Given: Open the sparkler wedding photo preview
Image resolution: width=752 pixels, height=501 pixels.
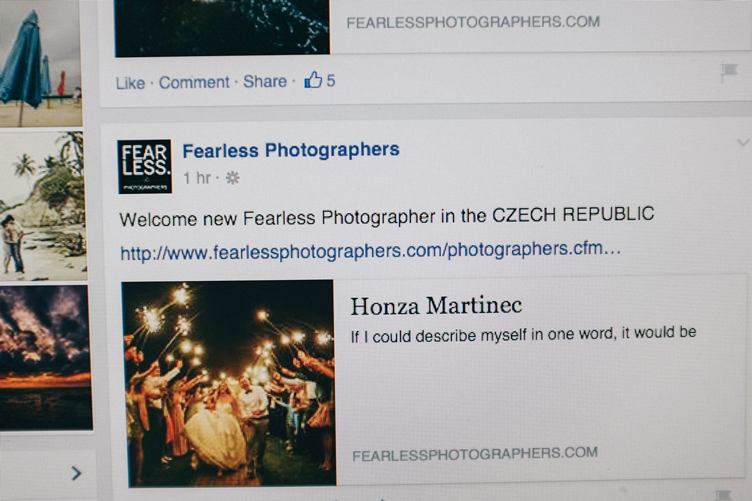Looking at the screenshot, I should click(229, 383).
